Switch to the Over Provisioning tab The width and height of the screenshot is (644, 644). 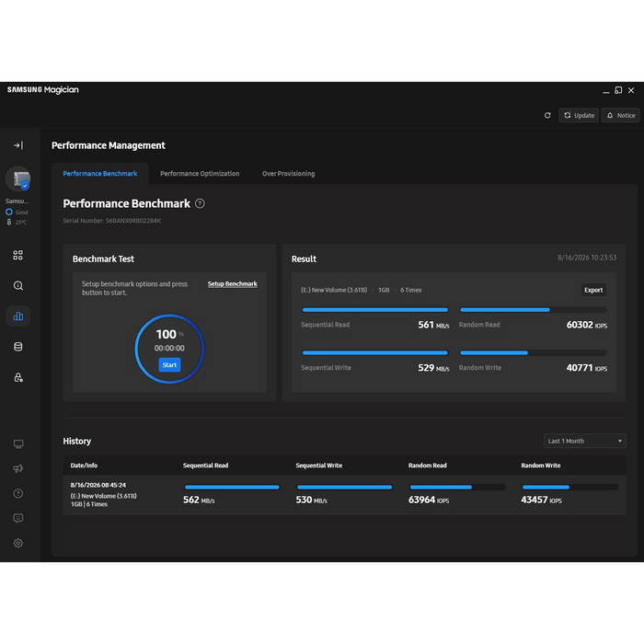(288, 173)
